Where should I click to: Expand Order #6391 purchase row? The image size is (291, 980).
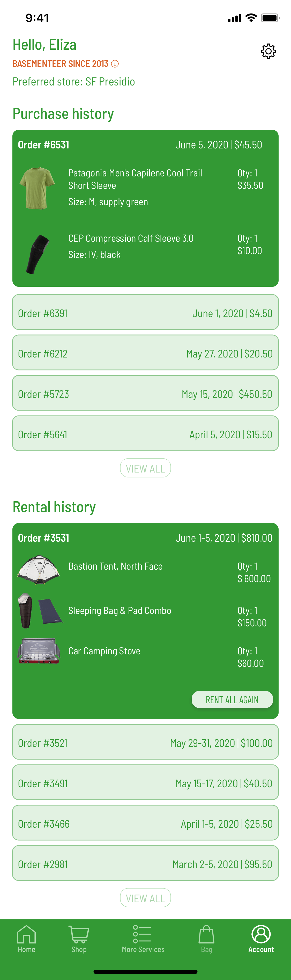point(145,312)
